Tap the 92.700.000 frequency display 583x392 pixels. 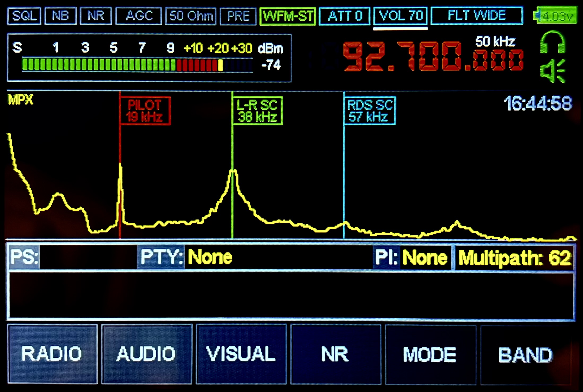tap(433, 57)
